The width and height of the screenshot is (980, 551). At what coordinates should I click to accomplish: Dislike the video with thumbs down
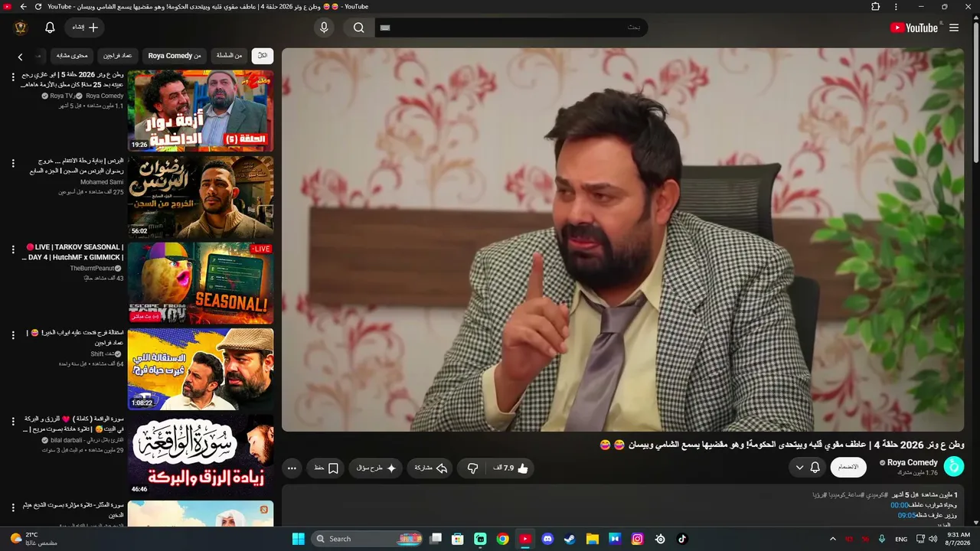(x=472, y=468)
